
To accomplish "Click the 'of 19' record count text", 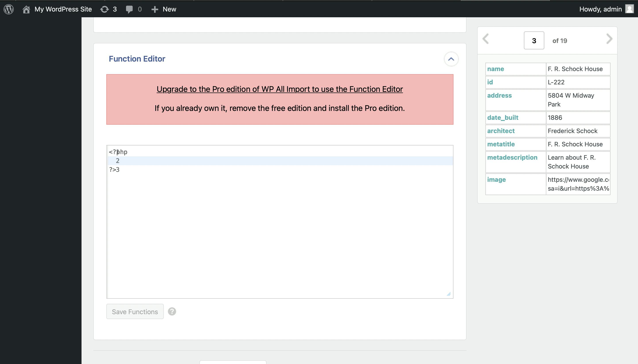I will 560,41.
